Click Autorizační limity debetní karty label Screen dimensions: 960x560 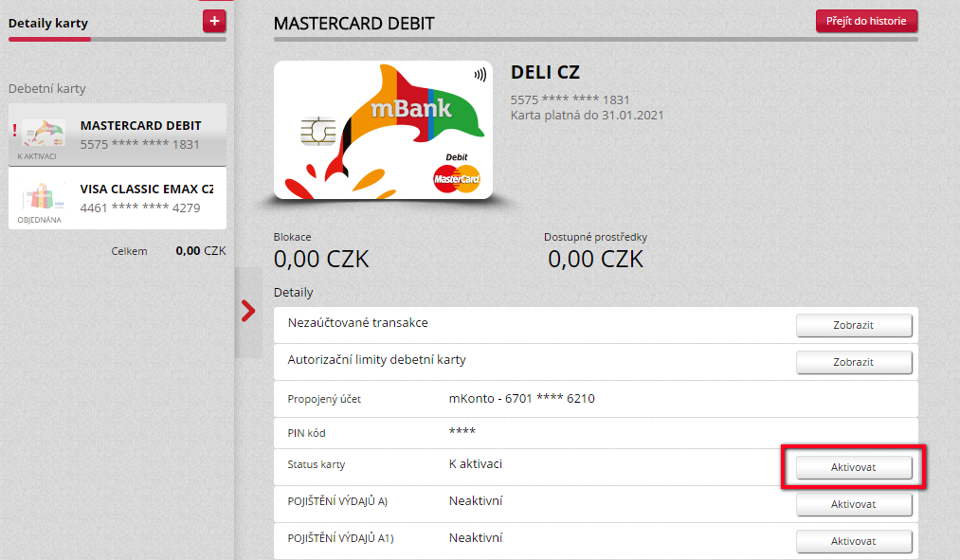376,360
